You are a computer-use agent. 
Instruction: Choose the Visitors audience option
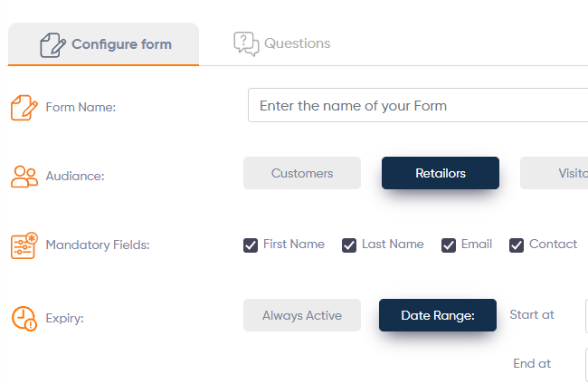[554, 173]
